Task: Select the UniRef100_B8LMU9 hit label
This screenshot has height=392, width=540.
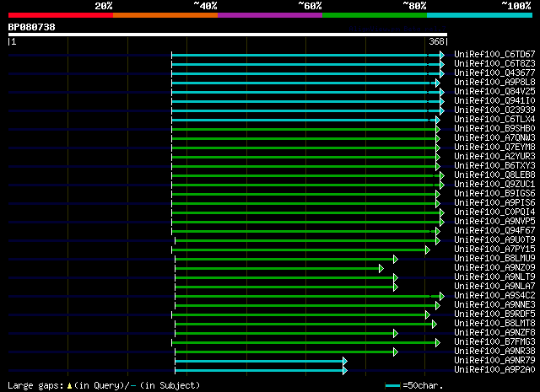Action: (494, 259)
